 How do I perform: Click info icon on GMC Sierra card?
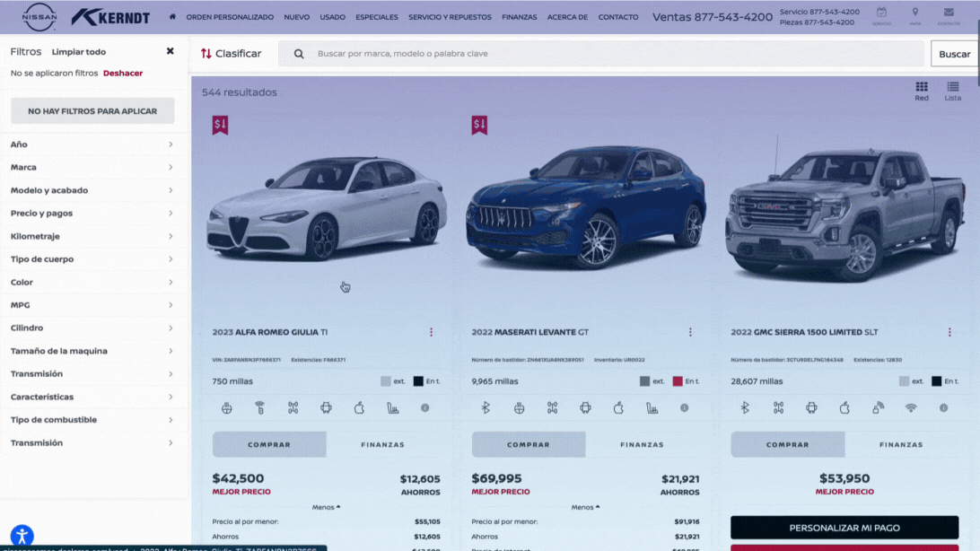coord(944,408)
